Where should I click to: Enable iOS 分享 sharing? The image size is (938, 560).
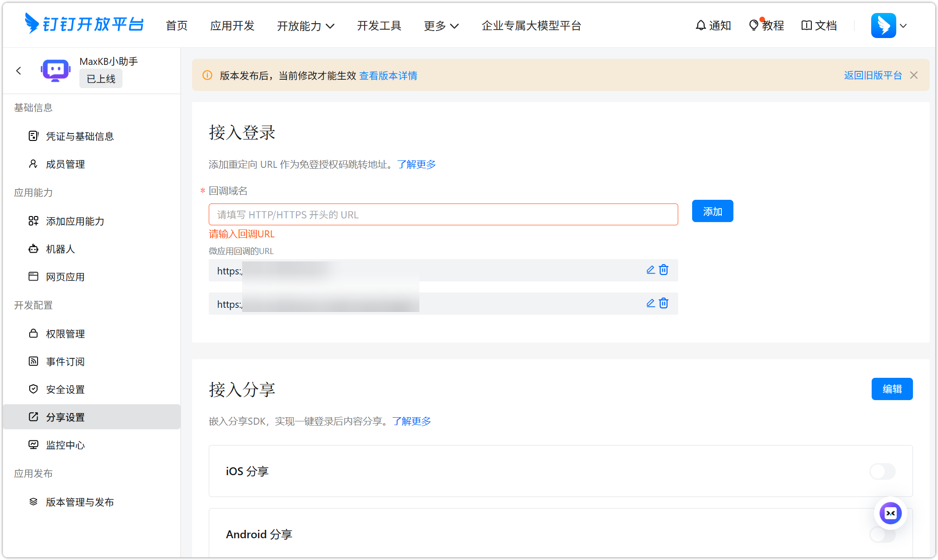(882, 471)
